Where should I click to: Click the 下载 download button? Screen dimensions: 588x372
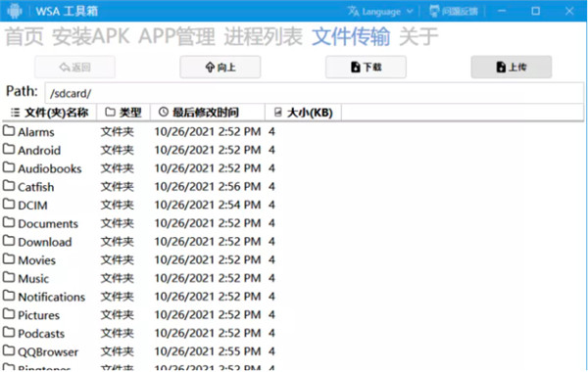[x=366, y=67]
